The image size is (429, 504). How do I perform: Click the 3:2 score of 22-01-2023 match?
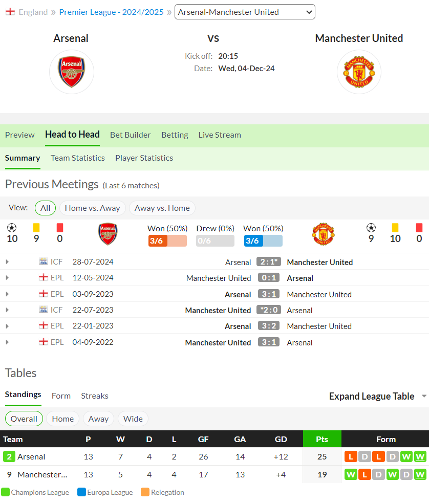269,326
